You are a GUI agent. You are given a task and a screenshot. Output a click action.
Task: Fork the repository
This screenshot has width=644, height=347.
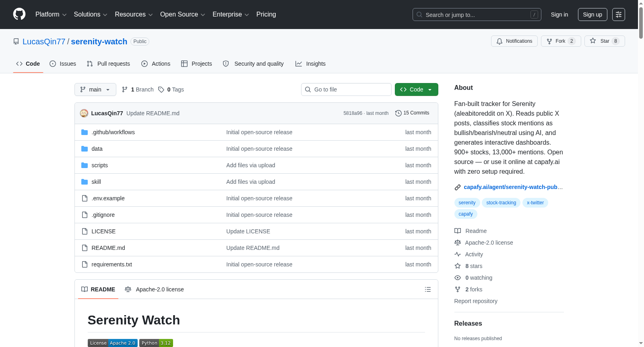pyautogui.click(x=561, y=41)
